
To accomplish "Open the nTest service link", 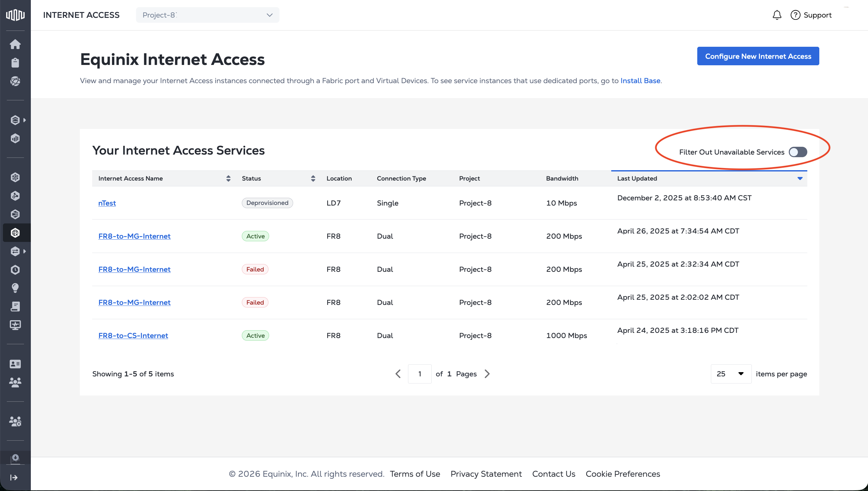I will click(107, 203).
